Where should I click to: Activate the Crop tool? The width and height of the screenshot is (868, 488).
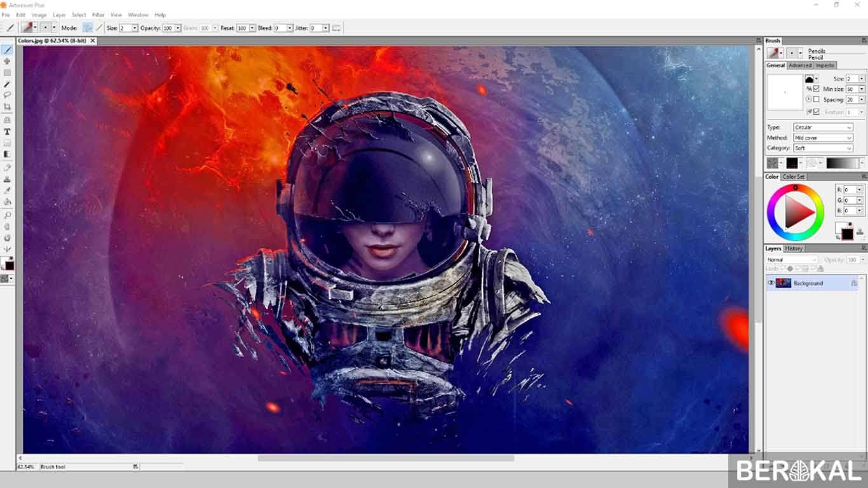tap(7, 107)
